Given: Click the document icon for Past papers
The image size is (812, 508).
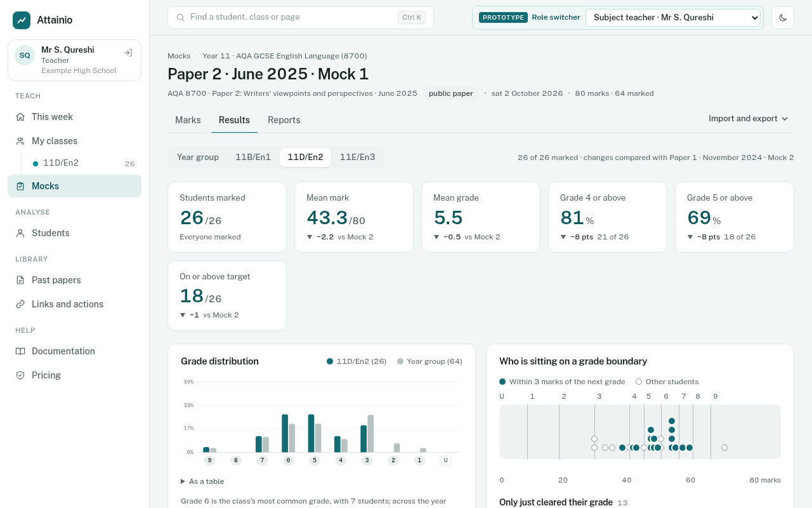Looking at the screenshot, I should [20, 280].
